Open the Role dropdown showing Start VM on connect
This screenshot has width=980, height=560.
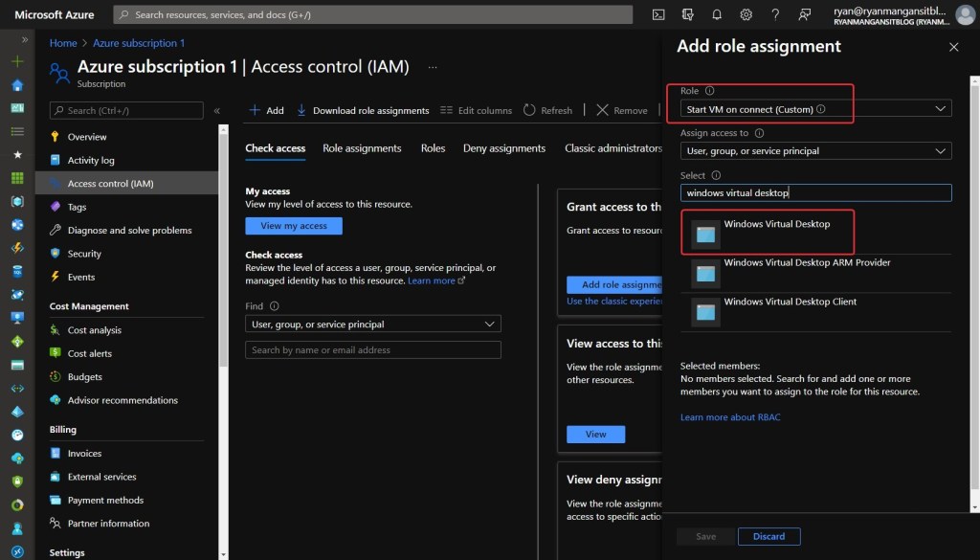click(x=815, y=109)
